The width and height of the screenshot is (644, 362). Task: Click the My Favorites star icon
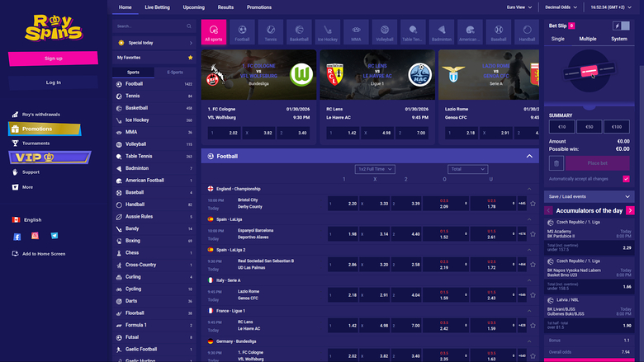pos(190,58)
